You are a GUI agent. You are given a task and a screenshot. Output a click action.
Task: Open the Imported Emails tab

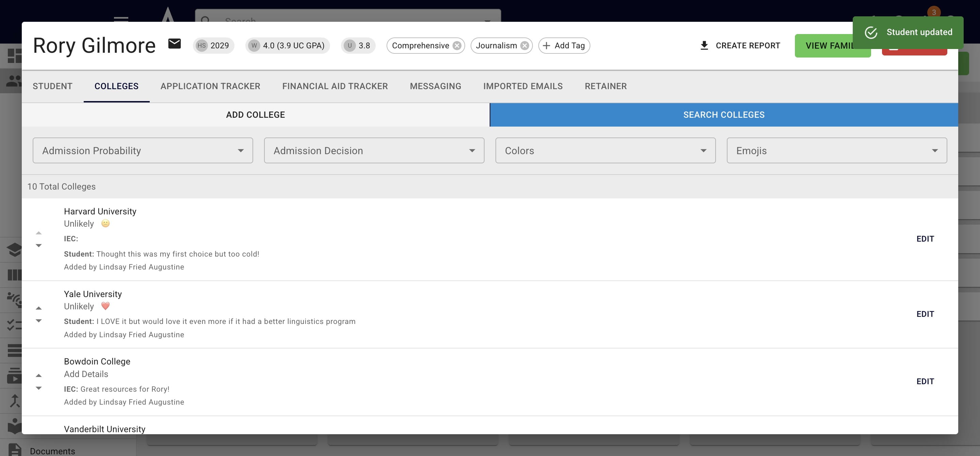point(523,86)
